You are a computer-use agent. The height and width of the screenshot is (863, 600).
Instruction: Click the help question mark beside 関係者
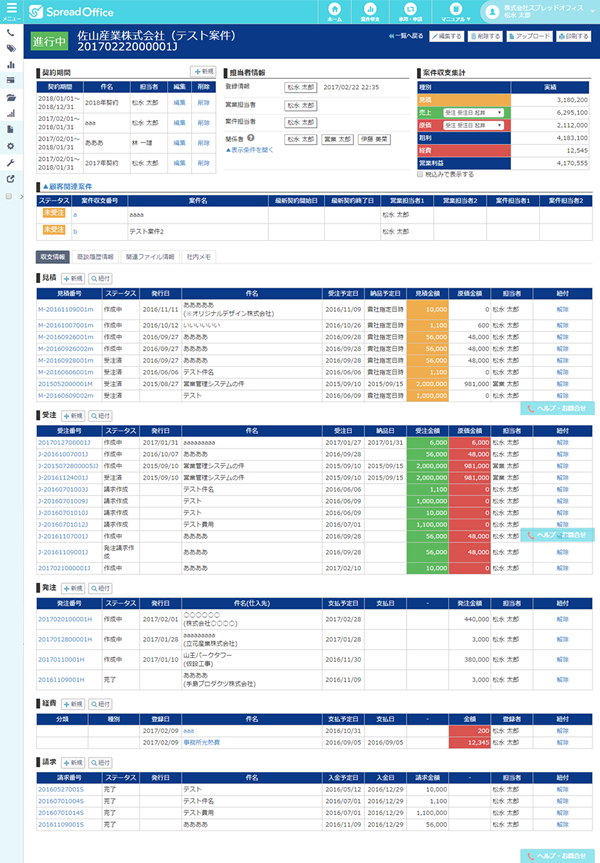click(250, 138)
